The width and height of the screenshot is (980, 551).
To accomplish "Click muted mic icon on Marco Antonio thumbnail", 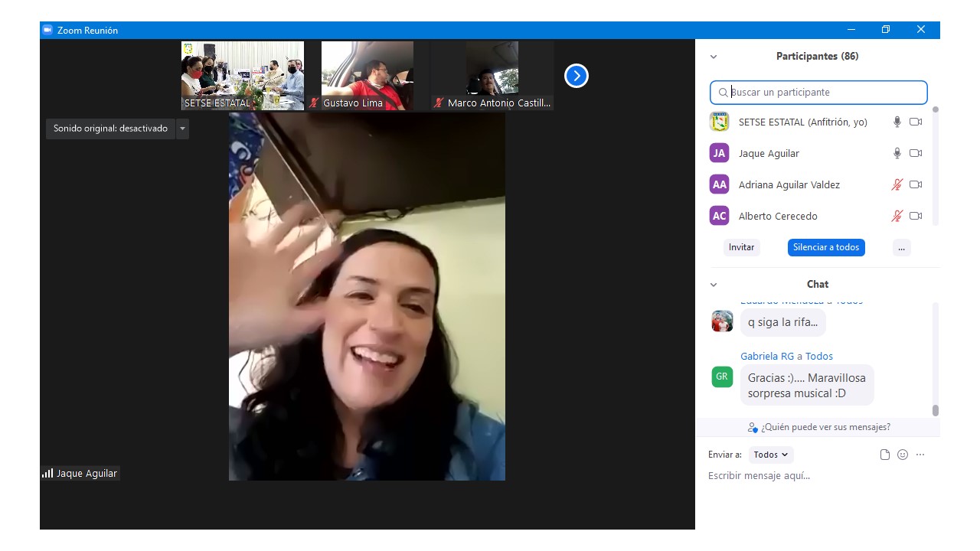I will pyautogui.click(x=439, y=103).
